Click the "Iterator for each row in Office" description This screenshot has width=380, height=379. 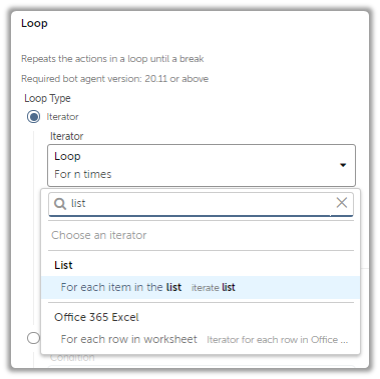pos(277,340)
